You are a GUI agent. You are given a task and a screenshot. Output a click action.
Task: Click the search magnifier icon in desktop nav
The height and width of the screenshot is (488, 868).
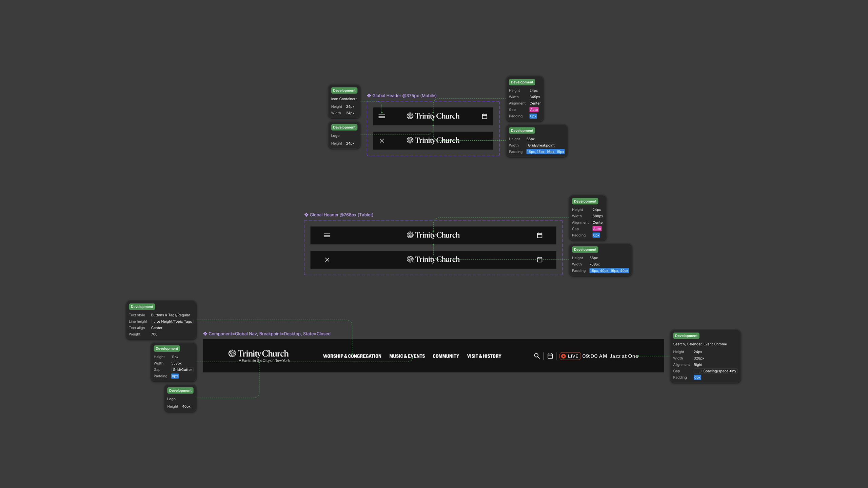point(537,356)
